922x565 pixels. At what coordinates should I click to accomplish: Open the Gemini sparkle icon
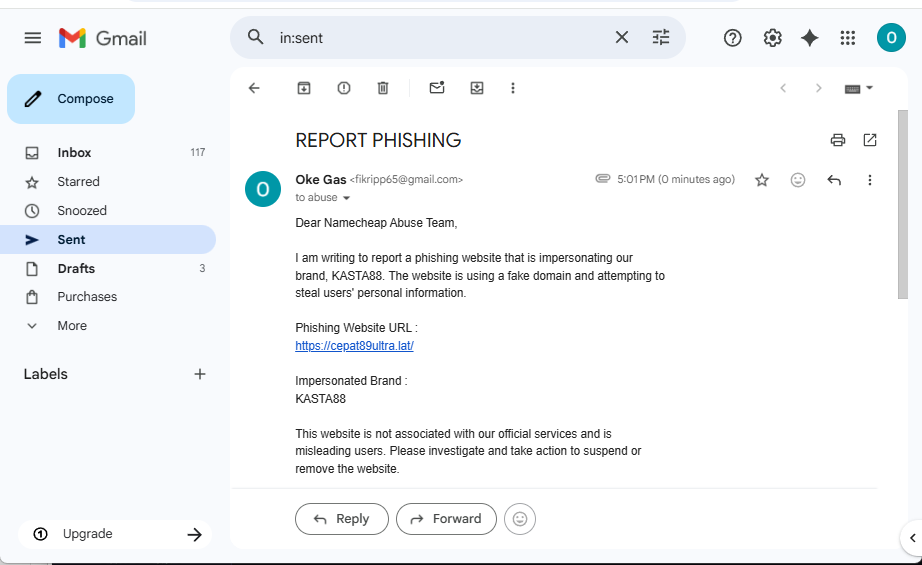(x=810, y=38)
